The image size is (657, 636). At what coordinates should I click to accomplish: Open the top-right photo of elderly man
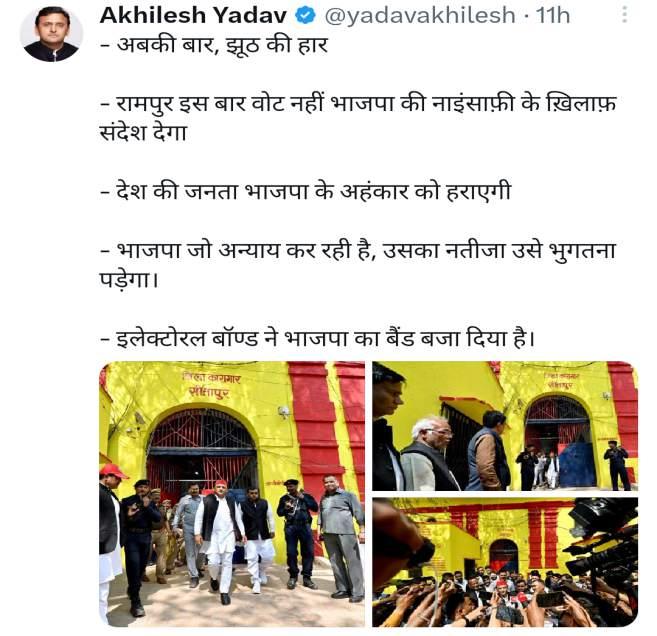coord(505,426)
